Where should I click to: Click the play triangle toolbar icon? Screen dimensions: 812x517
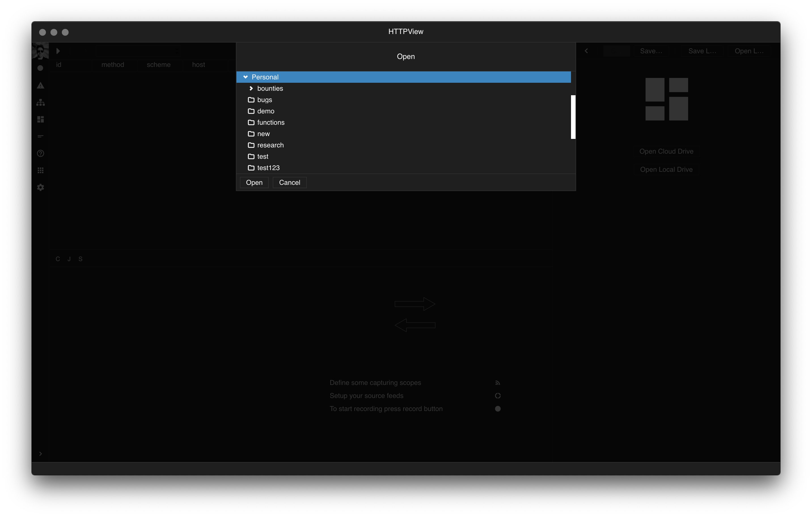pos(58,51)
